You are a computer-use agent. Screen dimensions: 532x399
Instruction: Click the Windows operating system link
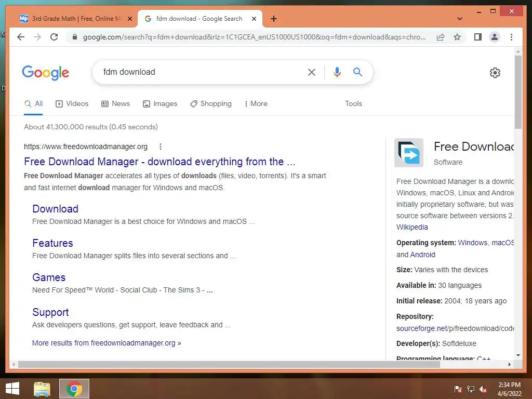coord(473,243)
